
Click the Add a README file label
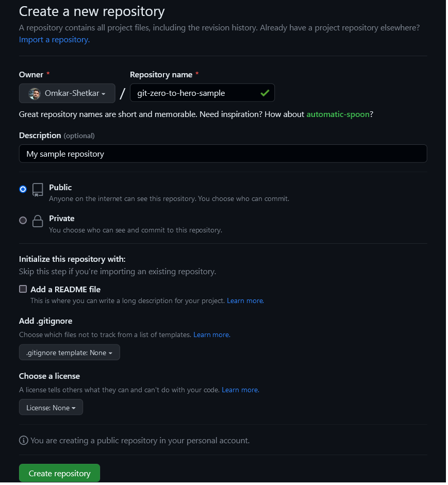[x=65, y=289]
